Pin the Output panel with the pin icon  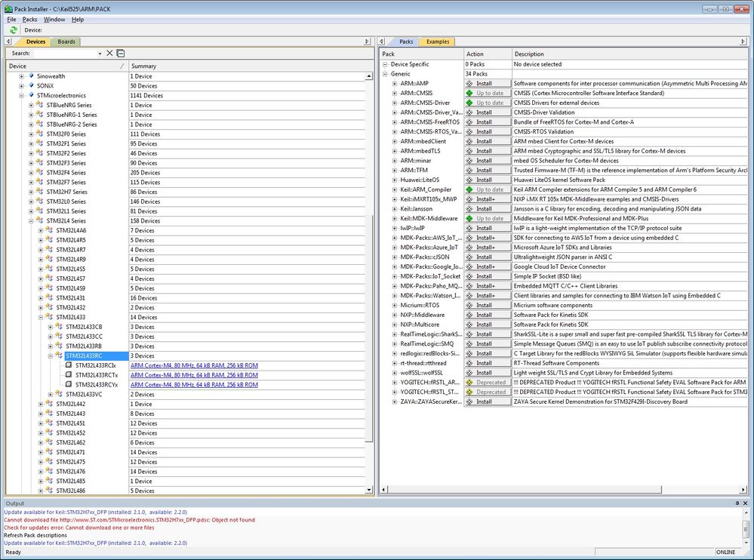coord(737,503)
